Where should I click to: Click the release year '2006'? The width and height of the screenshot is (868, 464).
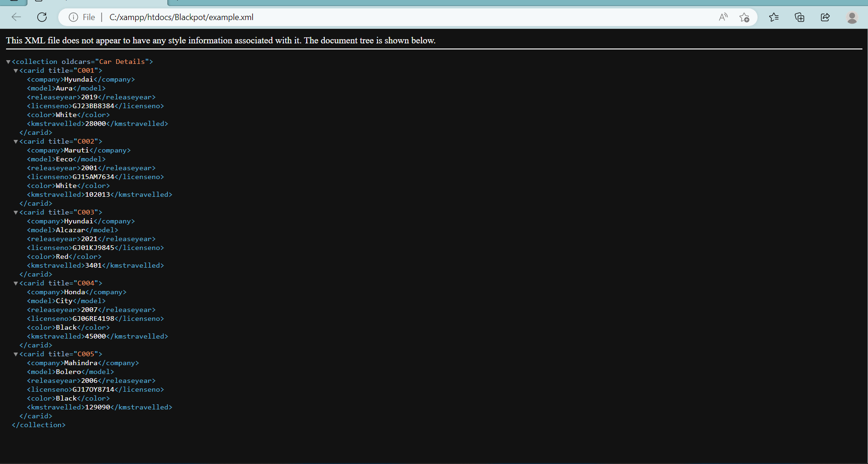pyautogui.click(x=90, y=381)
